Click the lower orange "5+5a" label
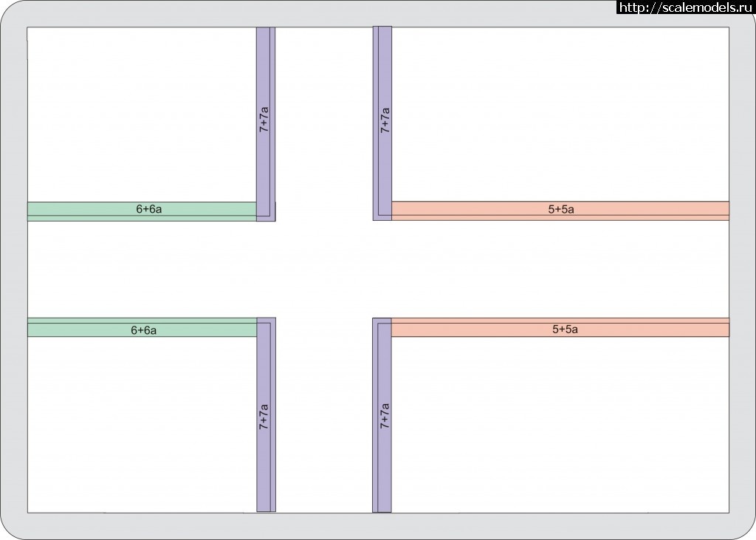The height and width of the screenshot is (540, 756). [565, 329]
